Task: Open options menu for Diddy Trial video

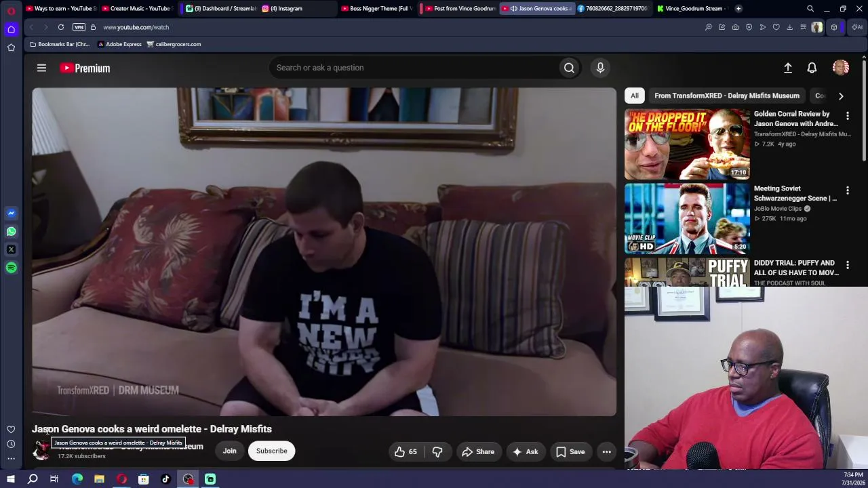Action: pyautogui.click(x=848, y=265)
